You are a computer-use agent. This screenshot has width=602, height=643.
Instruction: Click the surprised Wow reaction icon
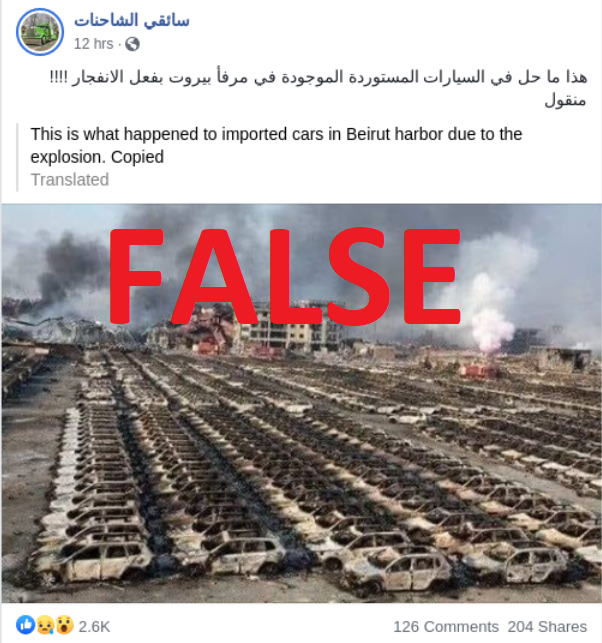tap(64, 625)
